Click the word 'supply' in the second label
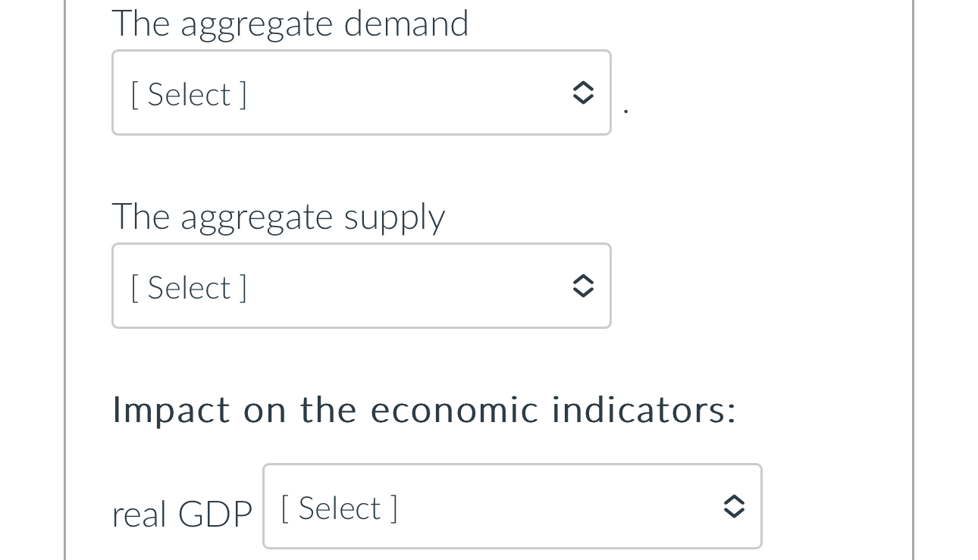Screen dimensions: 978x560 coord(394,218)
